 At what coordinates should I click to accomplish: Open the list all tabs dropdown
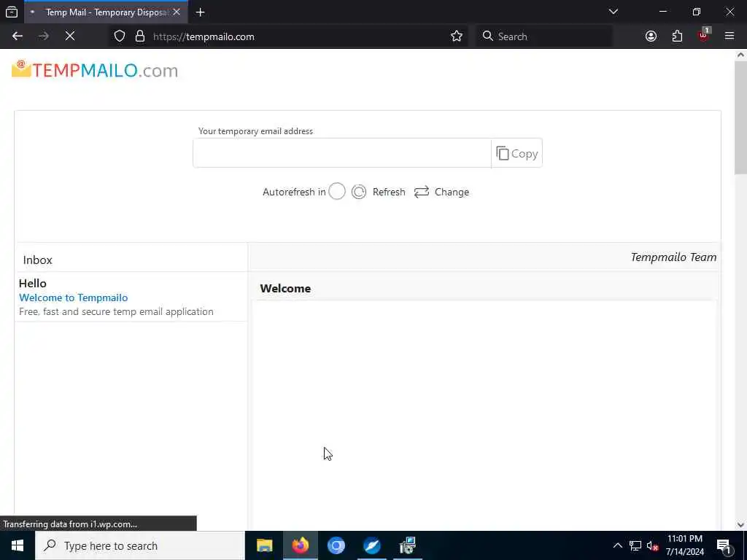pyautogui.click(x=614, y=12)
